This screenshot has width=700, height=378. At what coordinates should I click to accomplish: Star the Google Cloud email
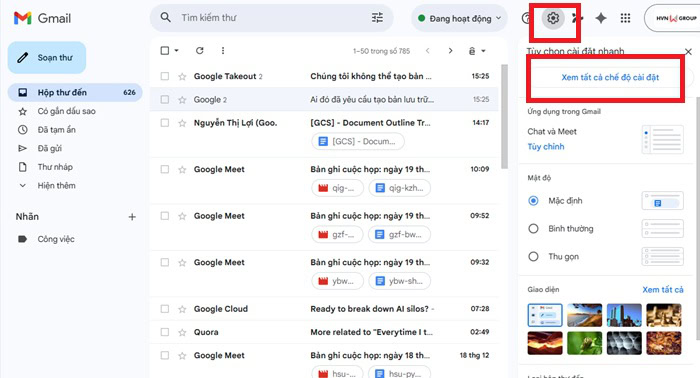tap(182, 309)
